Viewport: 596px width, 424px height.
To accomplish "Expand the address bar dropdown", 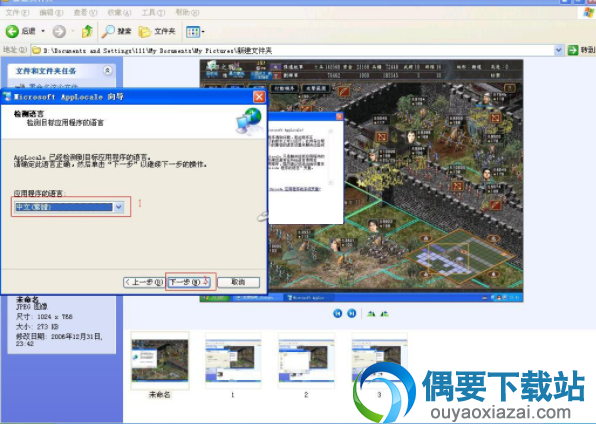I will click(x=558, y=50).
